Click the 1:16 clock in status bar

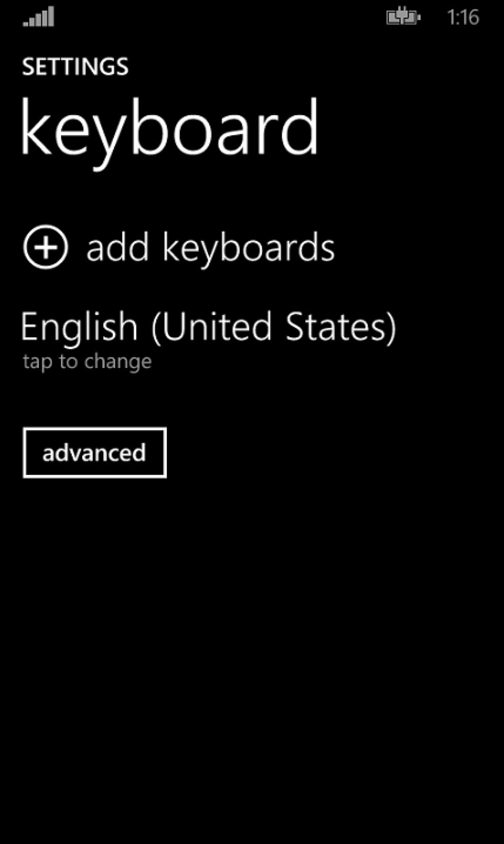click(463, 17)
